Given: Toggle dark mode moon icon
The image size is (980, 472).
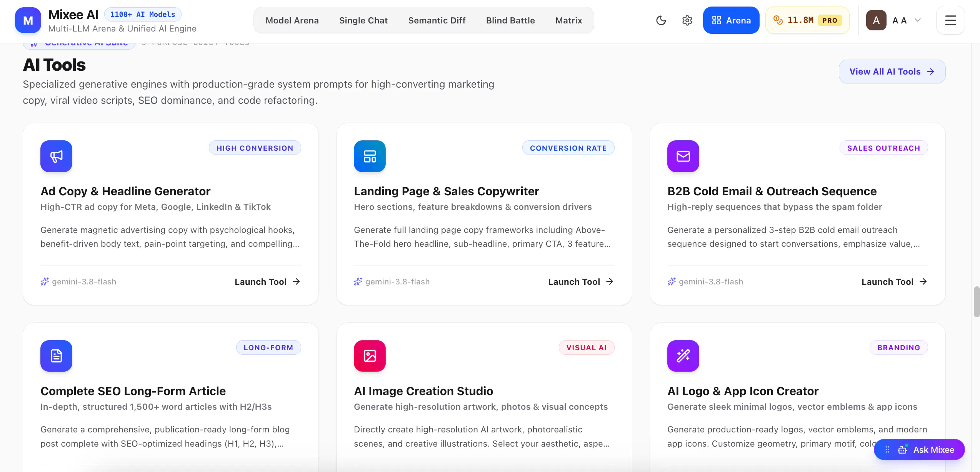Looking at the screenshot, I should tap(661, 20).
